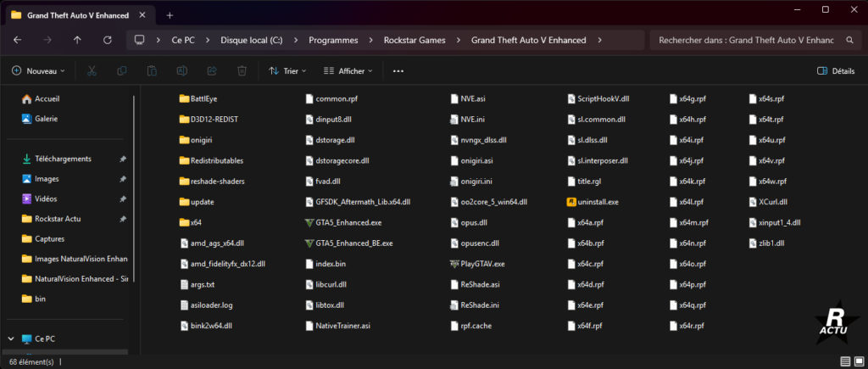Open Téléchargements in the sidebar
868x369 pixels.
(56, 159)
